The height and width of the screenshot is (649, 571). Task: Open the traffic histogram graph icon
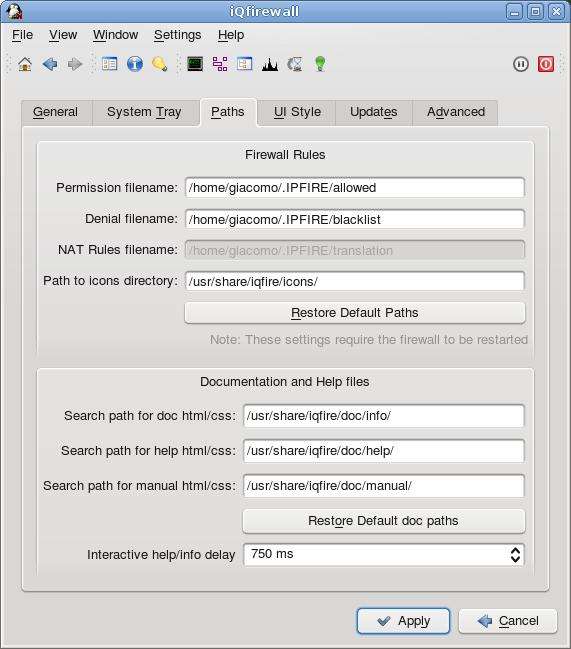[x=270, y=64]
